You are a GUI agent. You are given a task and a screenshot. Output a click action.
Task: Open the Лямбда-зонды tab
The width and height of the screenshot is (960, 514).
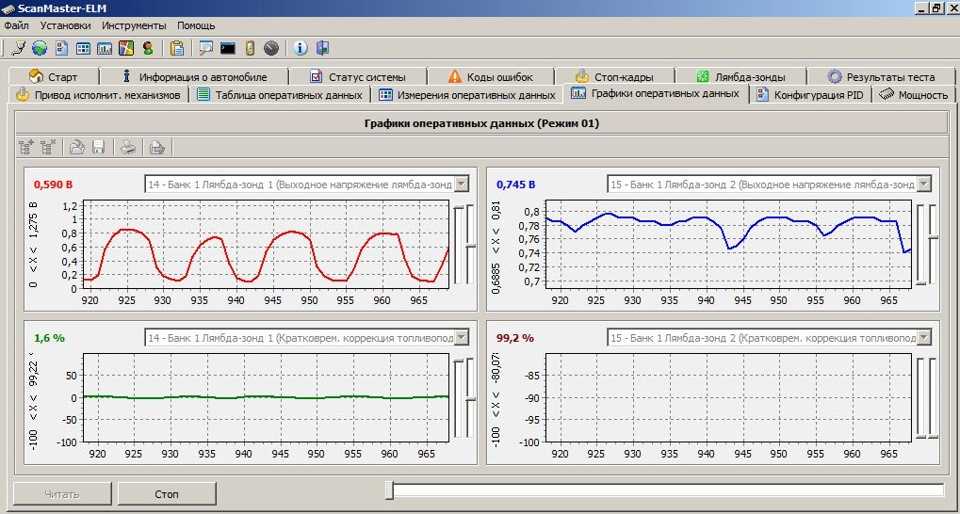point(741,77)
